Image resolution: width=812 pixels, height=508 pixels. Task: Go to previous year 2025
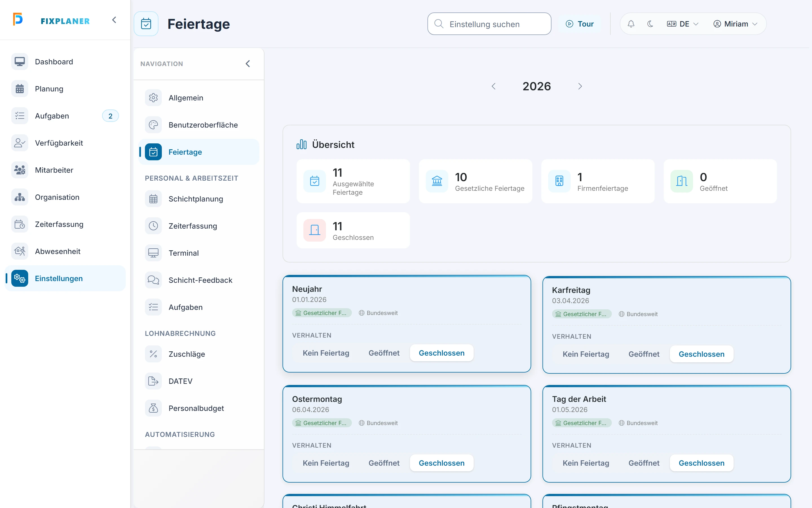tap(494, 86)
